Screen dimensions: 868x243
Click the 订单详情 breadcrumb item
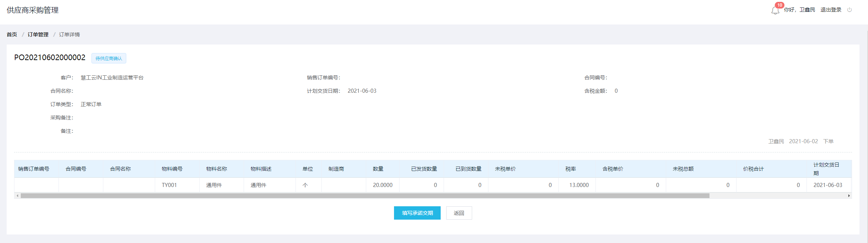click(x=69, y=35)
